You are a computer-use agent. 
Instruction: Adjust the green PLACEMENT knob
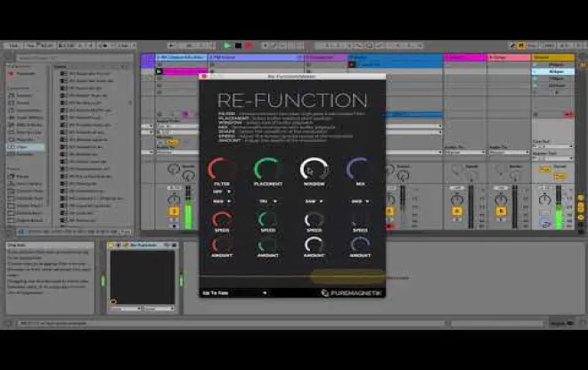[268, 169]
